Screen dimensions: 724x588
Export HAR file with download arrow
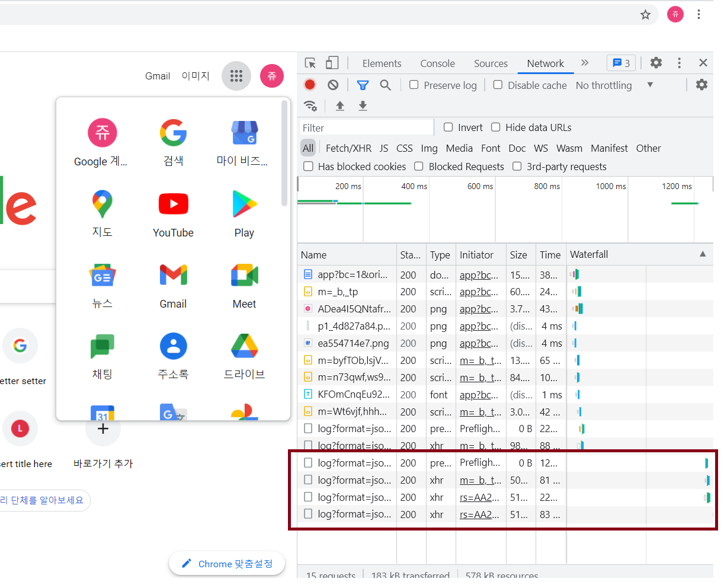pyautogui.click(x=363, y=106)
